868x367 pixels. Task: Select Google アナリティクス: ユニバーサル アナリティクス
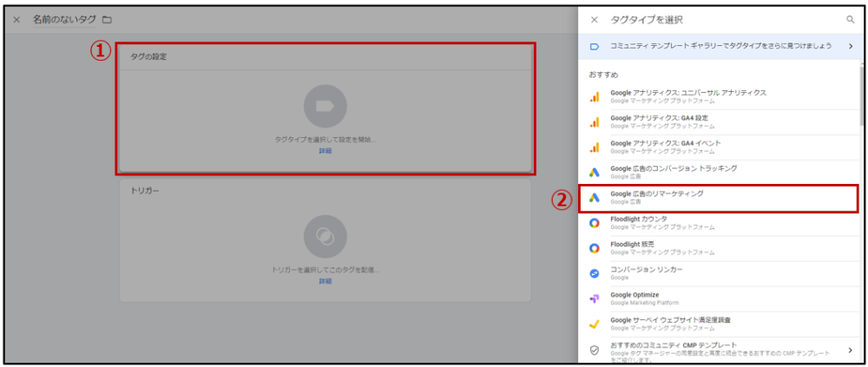720,97
